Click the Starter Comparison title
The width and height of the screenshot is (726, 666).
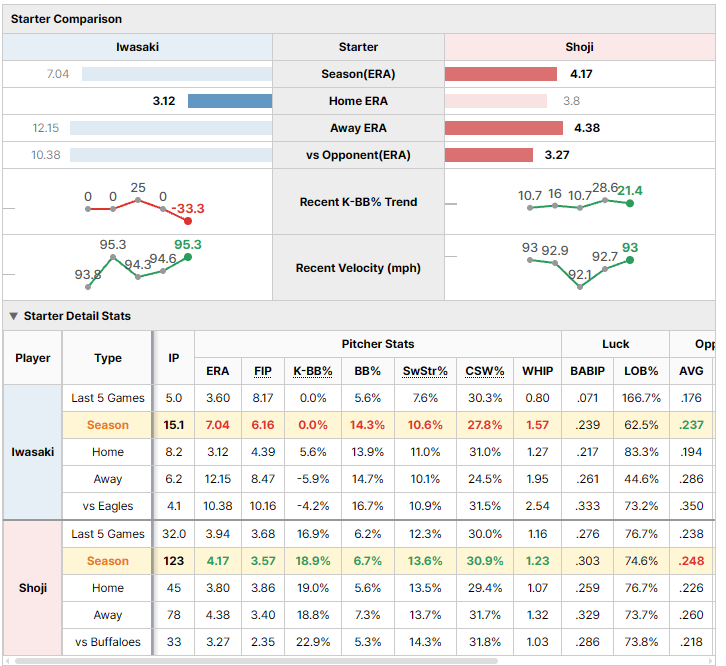tap(66, 19)
